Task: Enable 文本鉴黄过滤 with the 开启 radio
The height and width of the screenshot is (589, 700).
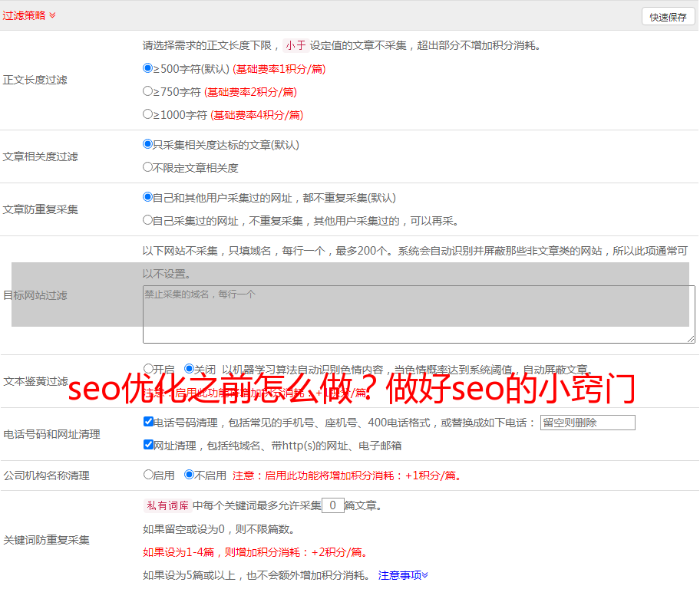Action: click(148, 369)
